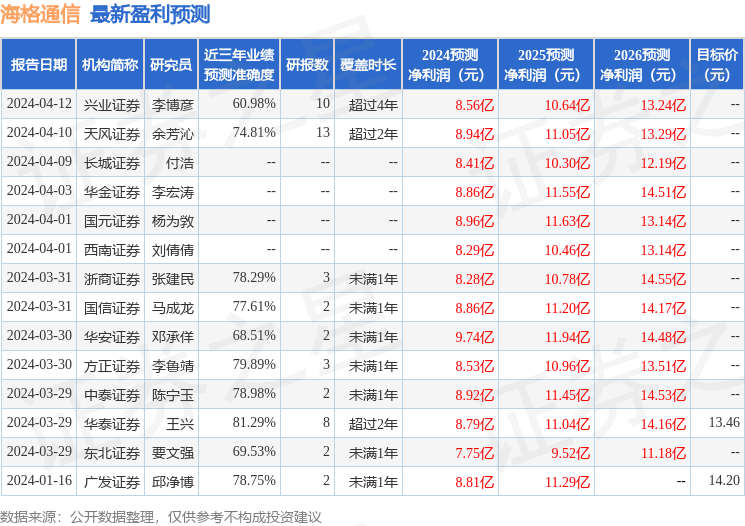Click the 海格通信 title text
745x526 pixels.
(40, 14)
